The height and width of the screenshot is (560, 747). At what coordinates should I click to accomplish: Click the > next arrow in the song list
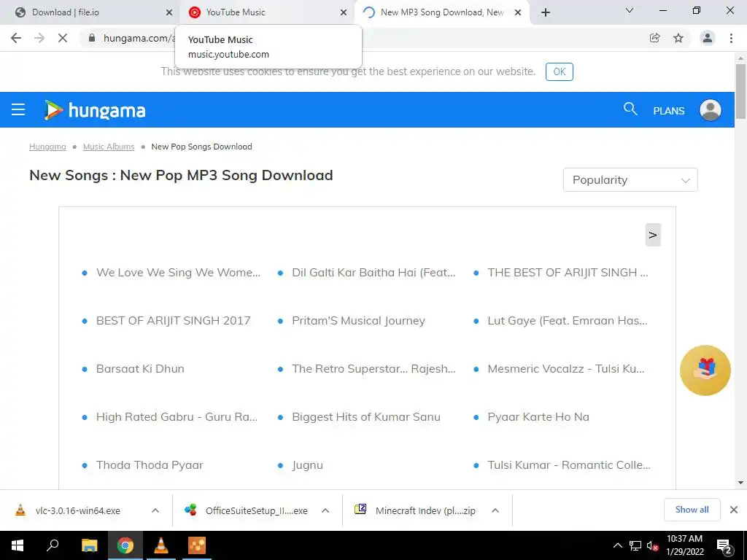pos(653,235)
